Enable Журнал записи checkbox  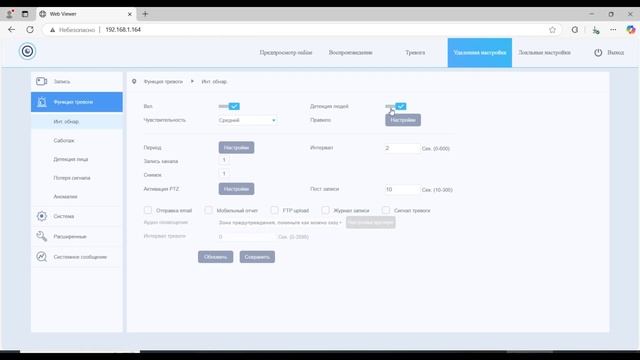pos(325,210)
